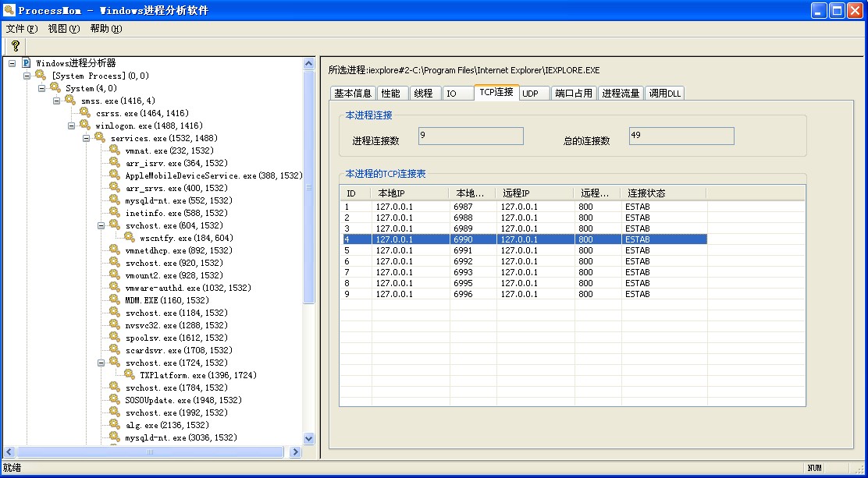
Task: Open the 进程流量 tab
Action: click(621, 94)
